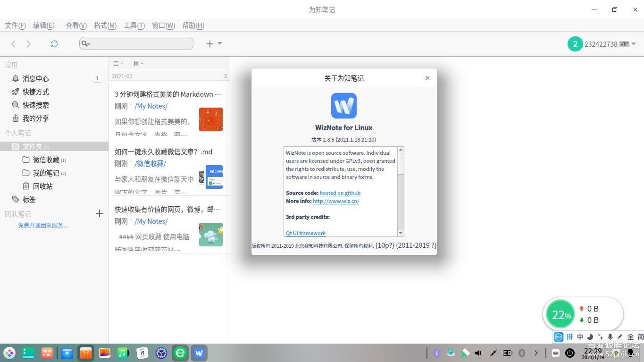Toggle 简 simplified/traditional setting
The height and width of the screenshot is (362, 644).
640,337
